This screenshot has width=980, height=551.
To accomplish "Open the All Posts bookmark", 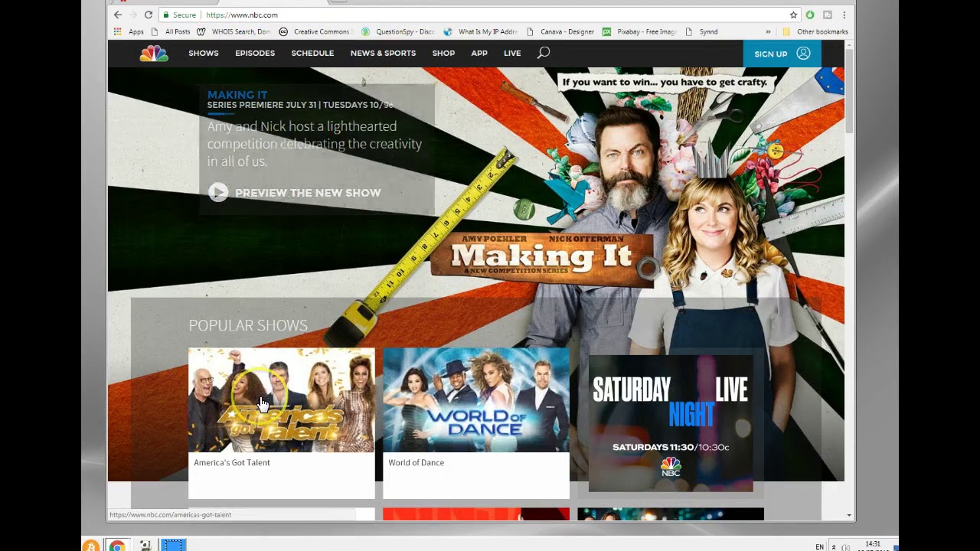I will tap(171, 31).
